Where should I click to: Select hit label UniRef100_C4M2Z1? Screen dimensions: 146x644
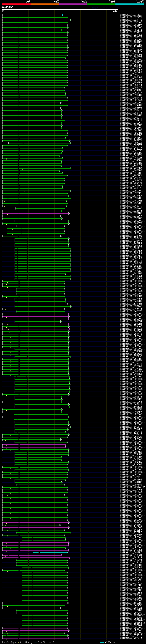pyautogui.click(x=131, y=155)
